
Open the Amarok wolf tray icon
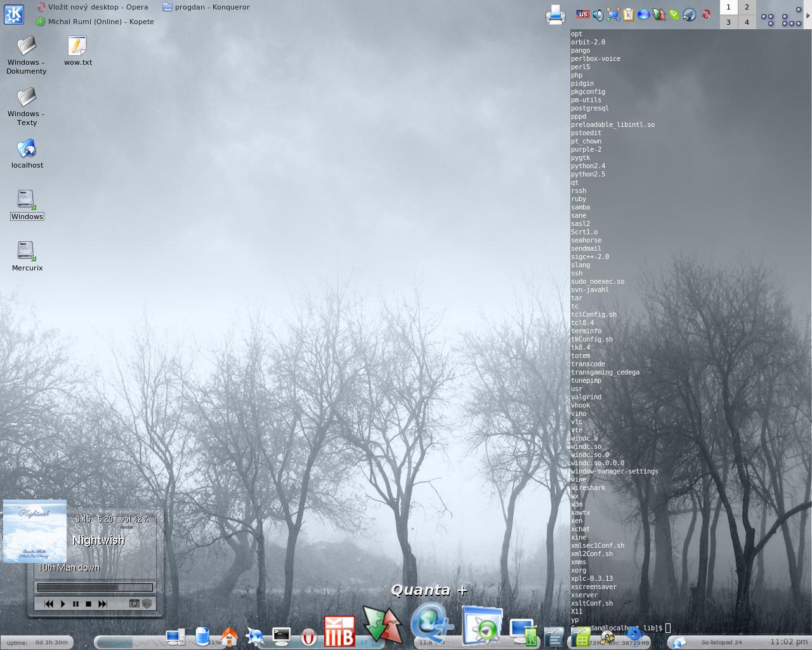pos(690,14)
